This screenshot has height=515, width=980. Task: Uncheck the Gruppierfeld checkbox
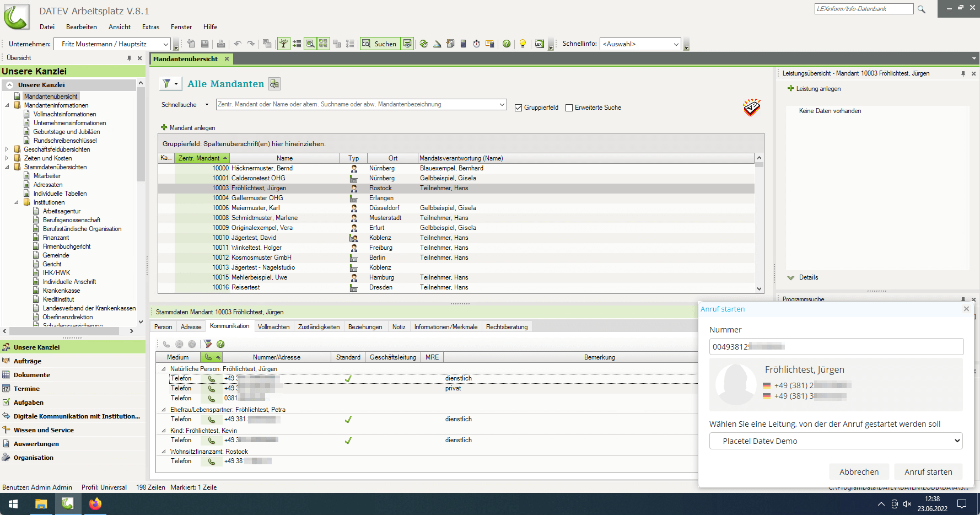(518, 108)
